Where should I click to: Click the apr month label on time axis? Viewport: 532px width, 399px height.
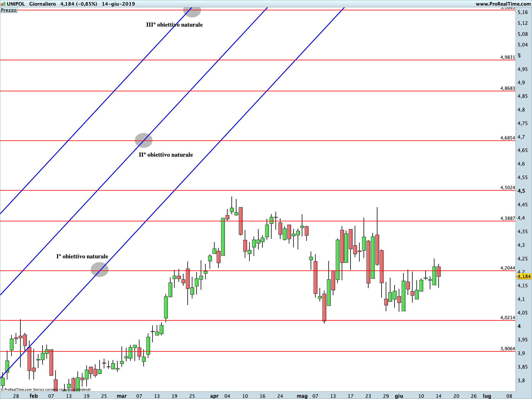pos(214,396)
